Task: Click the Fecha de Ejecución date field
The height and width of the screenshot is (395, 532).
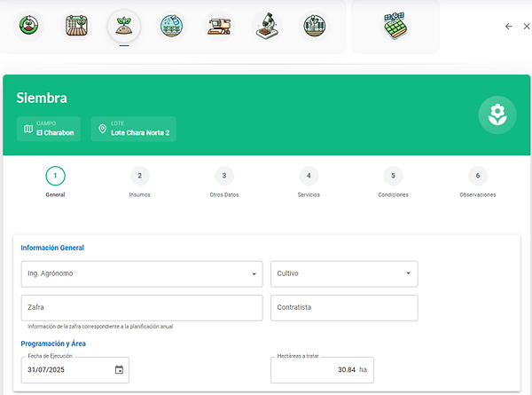Action: click(x=75, y=370)
